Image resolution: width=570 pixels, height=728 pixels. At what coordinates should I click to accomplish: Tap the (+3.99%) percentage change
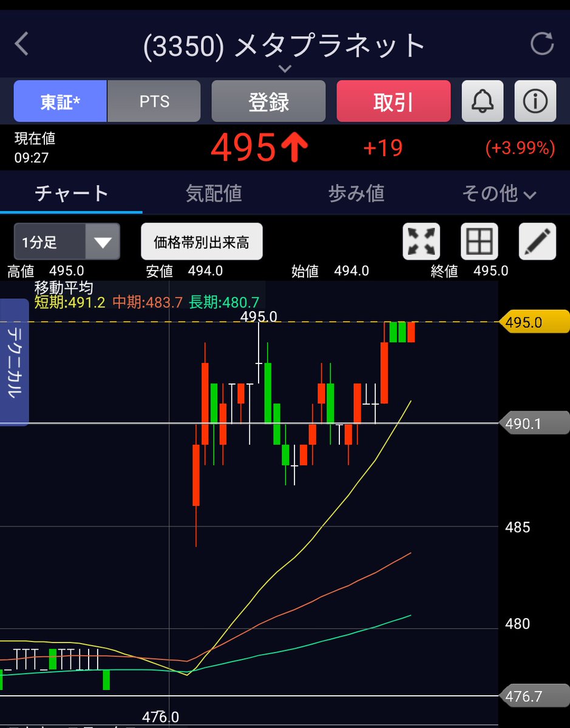[x=520, y=148]
